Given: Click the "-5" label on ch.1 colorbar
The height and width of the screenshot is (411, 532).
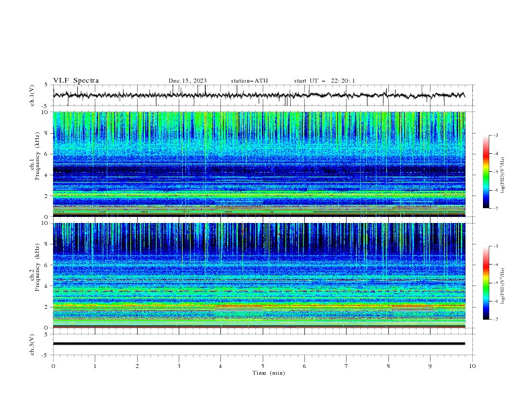Looking at the screenshot, I should click(x=495, y=172).
